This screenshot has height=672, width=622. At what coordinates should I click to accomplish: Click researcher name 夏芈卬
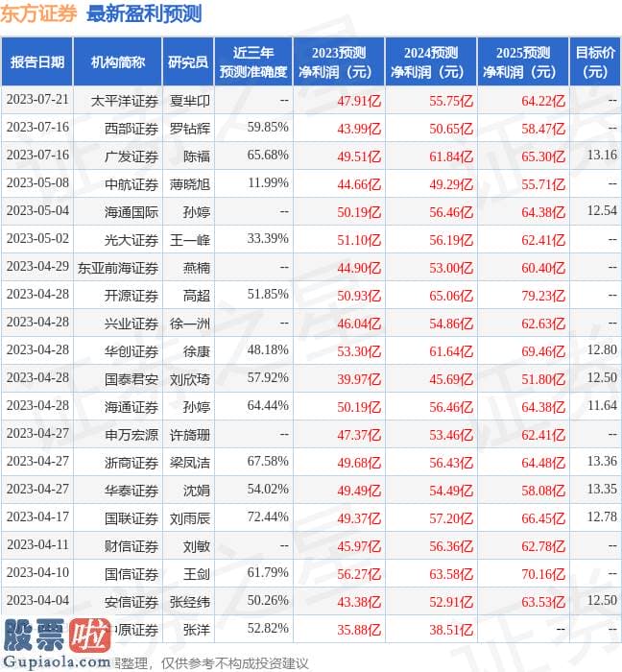click(190, 101)
